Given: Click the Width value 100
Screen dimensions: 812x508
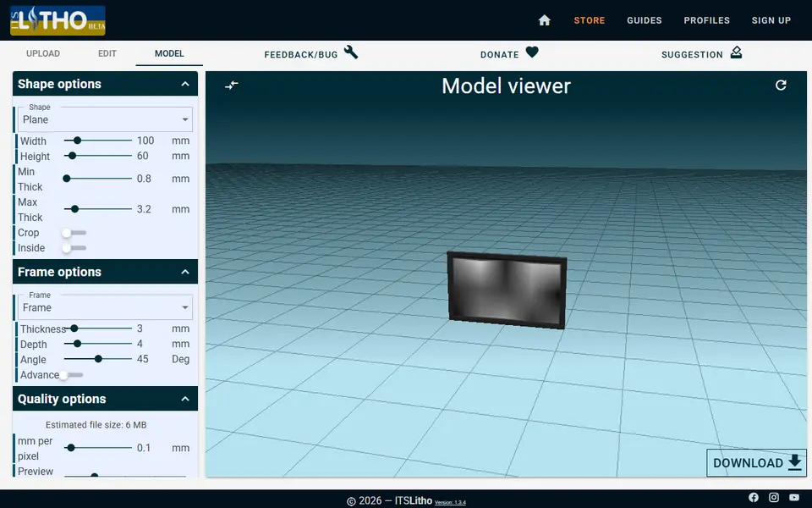Looking at the screenshot, I should click(145, 141).
